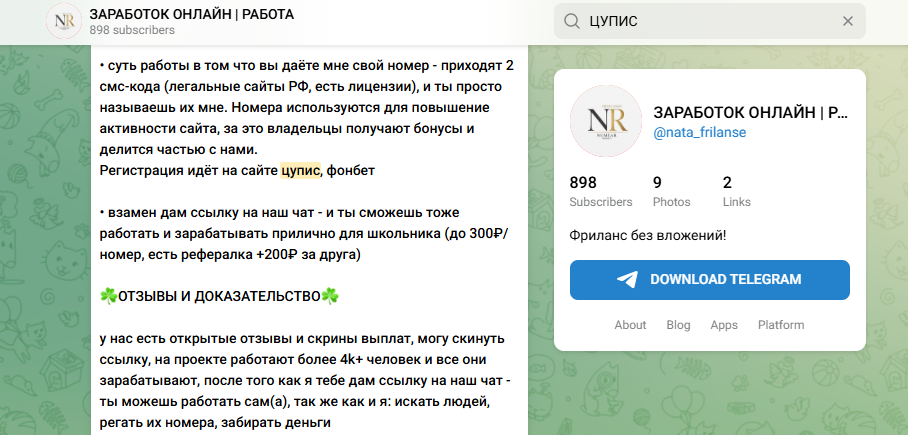Click the 9 Photos counter
Image resolution: width=908 pixels, height=435 pixels.
pos(672,192)
